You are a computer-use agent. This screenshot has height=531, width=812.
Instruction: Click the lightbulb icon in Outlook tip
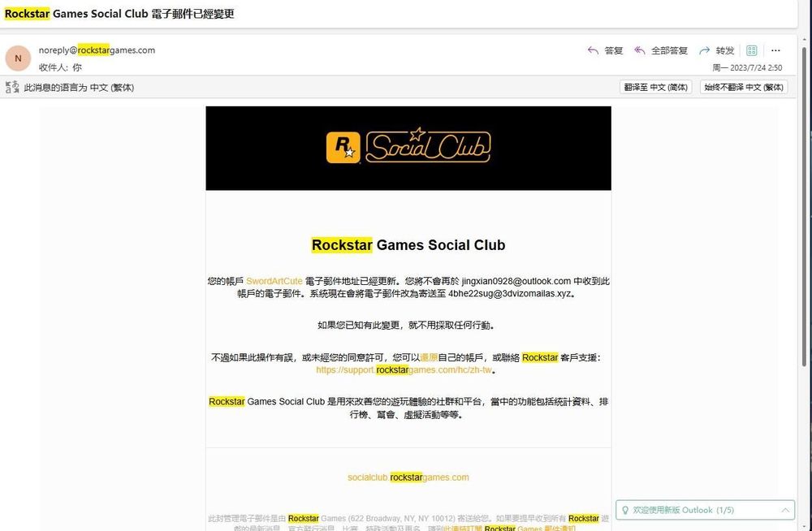625,510
